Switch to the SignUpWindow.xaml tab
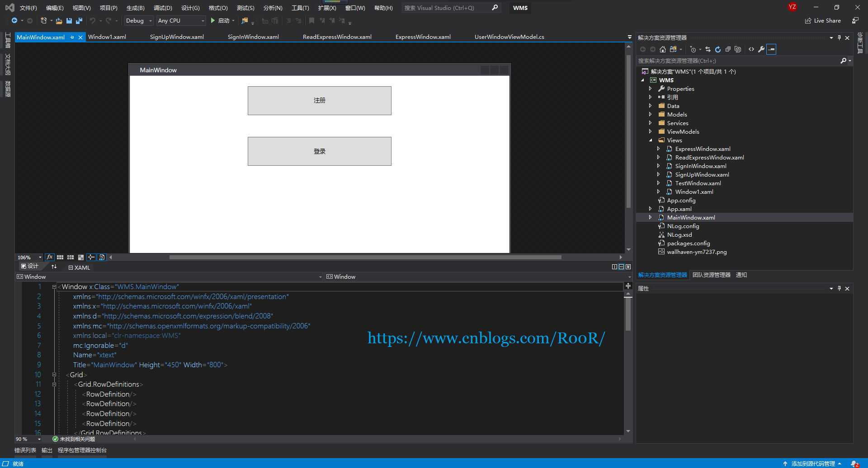The width and height of the screenshot is (868, 468). point(177,37)
